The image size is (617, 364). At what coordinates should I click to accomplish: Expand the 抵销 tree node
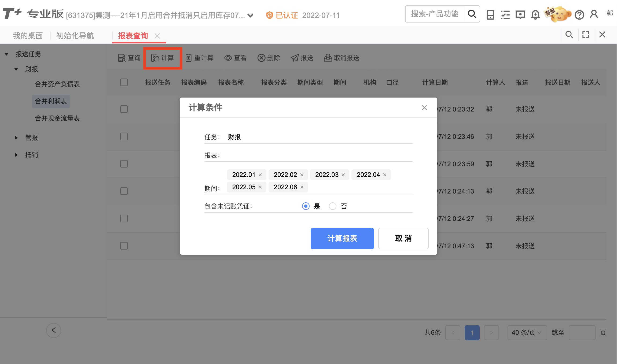tap(16, 155)
